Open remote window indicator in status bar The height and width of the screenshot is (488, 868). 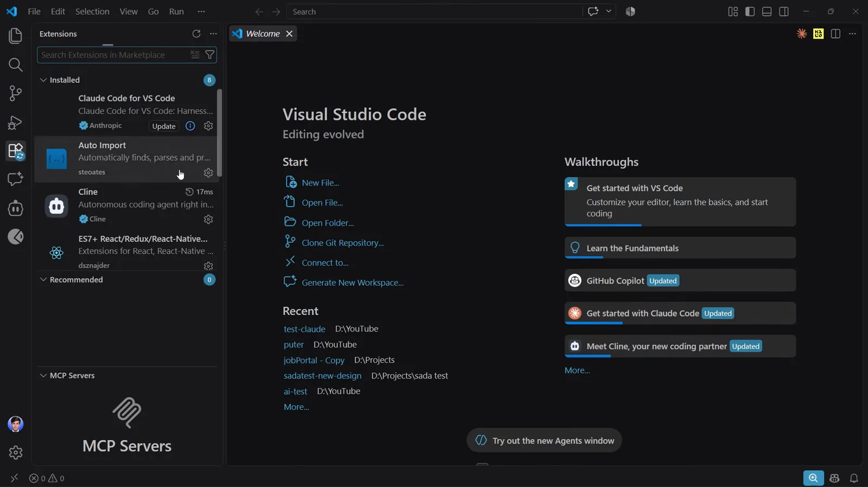(x=14, y=479)
